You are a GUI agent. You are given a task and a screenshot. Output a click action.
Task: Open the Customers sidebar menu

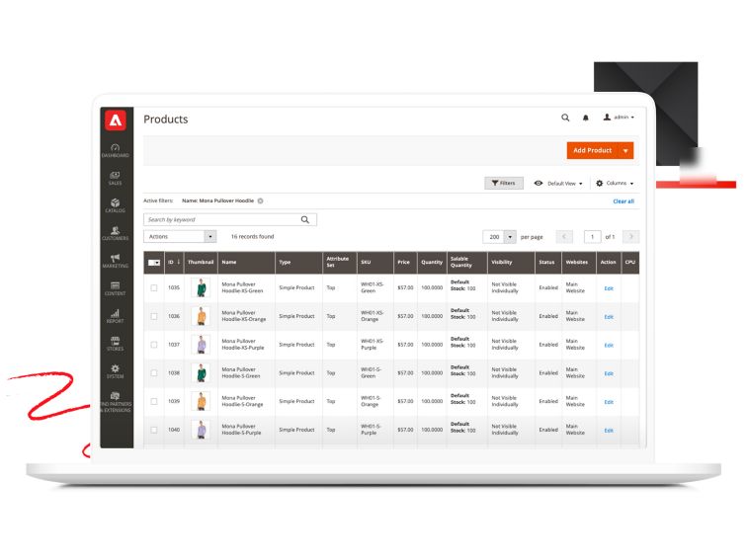pyautogui.click(x=116, y=233)
